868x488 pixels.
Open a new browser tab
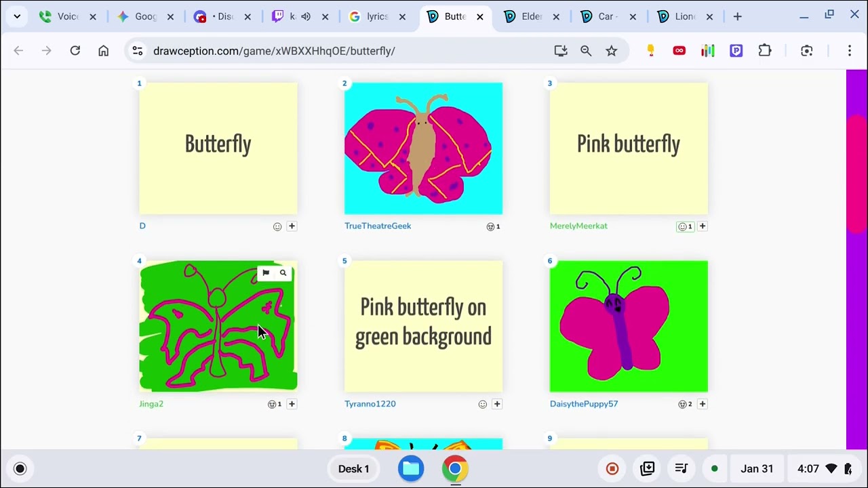pyautogui.click(x=738, y=16)
